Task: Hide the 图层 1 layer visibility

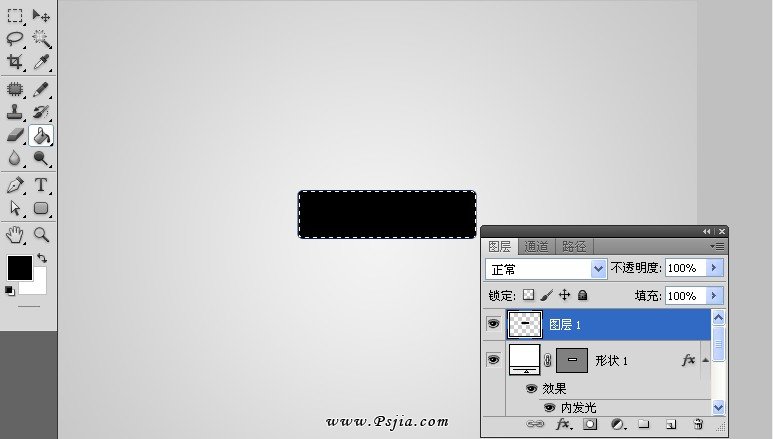Action: tap(493, 324)
